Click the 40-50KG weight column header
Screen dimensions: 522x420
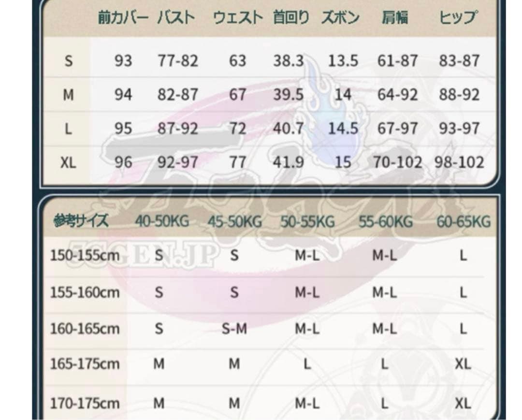(x=162, y=221)
